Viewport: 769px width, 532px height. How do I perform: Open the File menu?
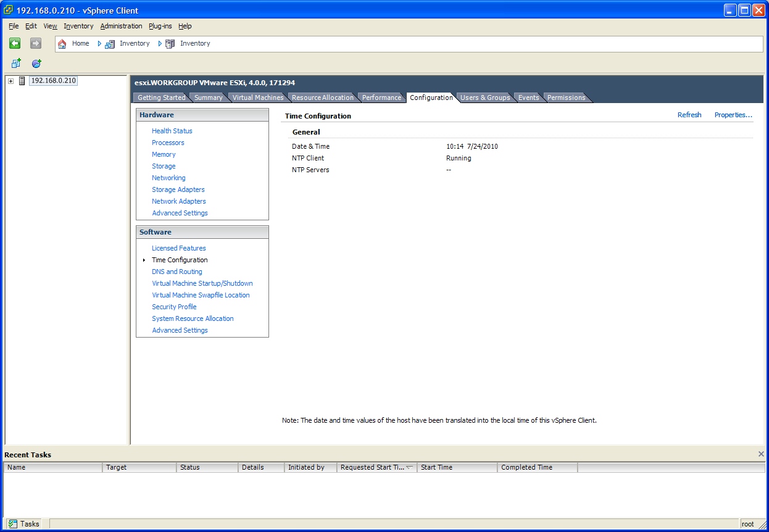click(x=14, y=26)
